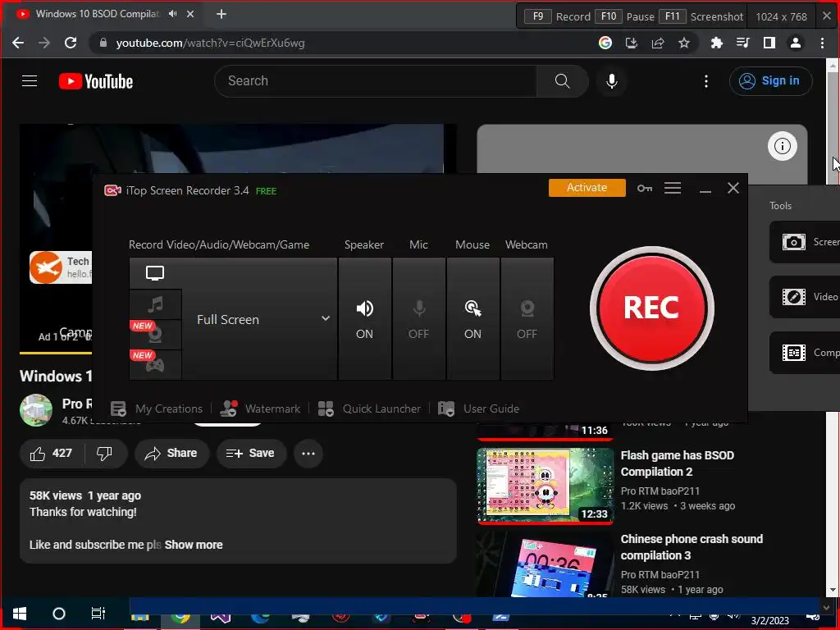Toggle the Speaker ON setting
Image resolution: width=840 pixels, height=630 pixels.
click(x=364, y=319)
